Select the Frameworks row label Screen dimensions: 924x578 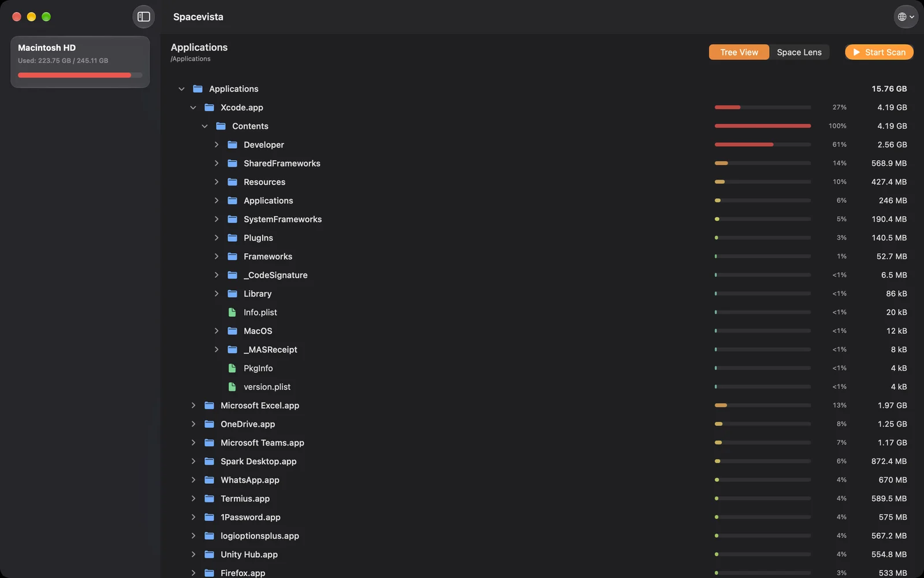(x=268, y=256)
